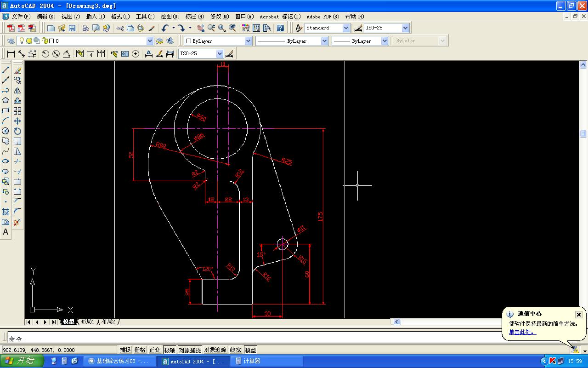Toggle 模型 model space button
Viewport: 588px width, 368px height.
[x=250, y=350]
